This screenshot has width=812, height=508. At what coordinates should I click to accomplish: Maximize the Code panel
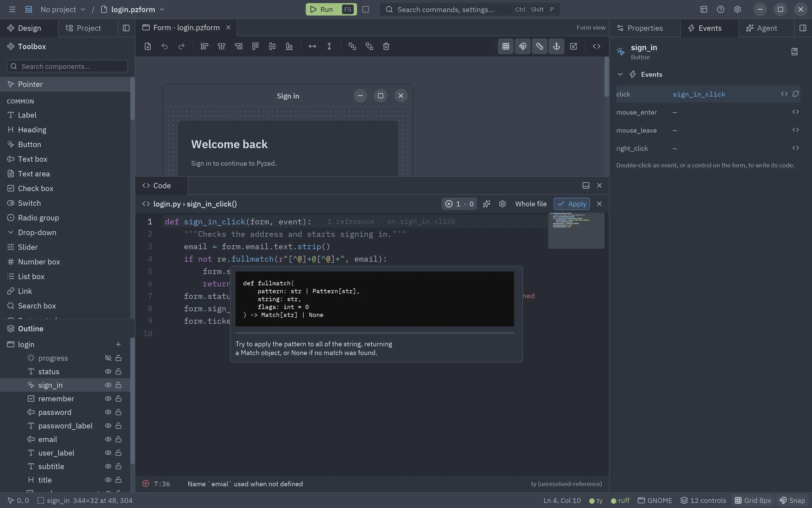tap(586, 186)
